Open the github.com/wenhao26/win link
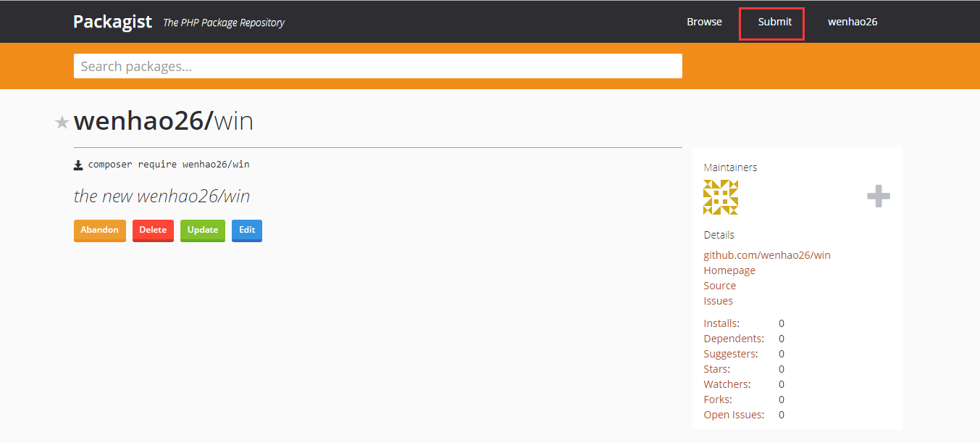The image size is (980, 443). pos(767,255)
